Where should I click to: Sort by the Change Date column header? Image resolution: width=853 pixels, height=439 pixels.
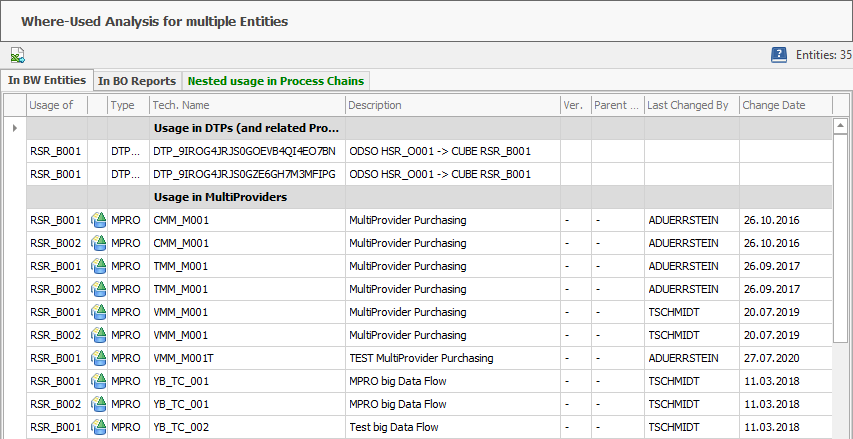pyautogui.click(x=785, y=105)
